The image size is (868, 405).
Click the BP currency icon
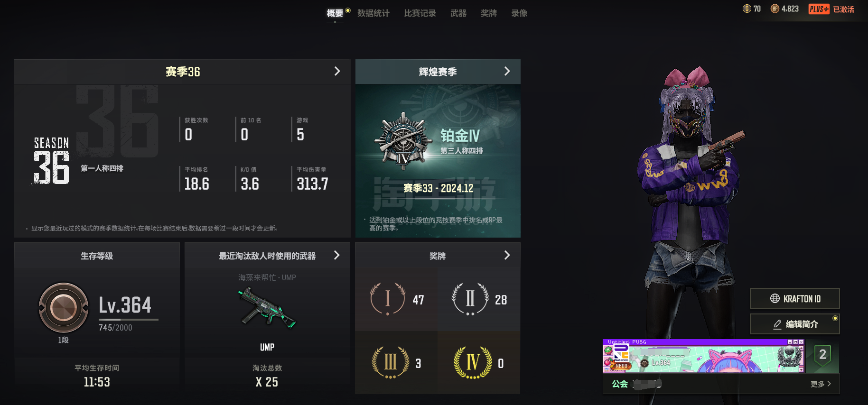(x=775, y=9)
